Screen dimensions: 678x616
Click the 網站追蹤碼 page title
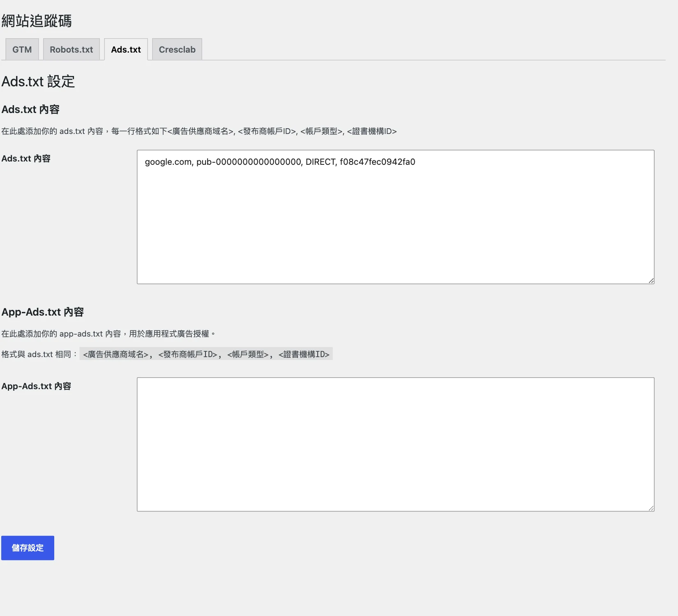tap(37, 21)
